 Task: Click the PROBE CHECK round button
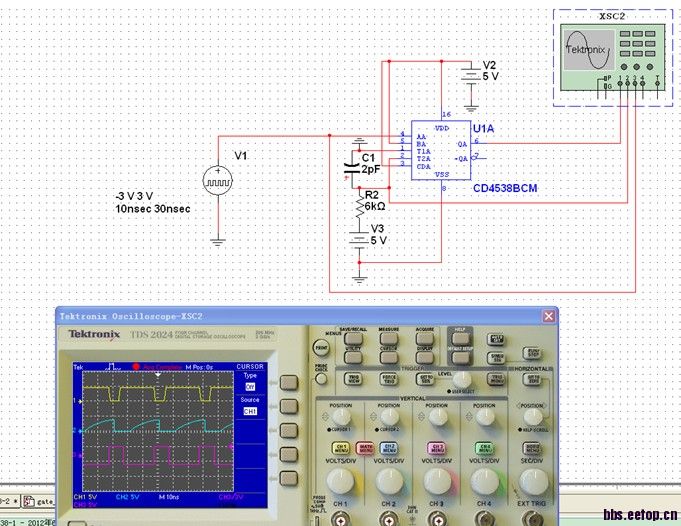pos(321,379)
